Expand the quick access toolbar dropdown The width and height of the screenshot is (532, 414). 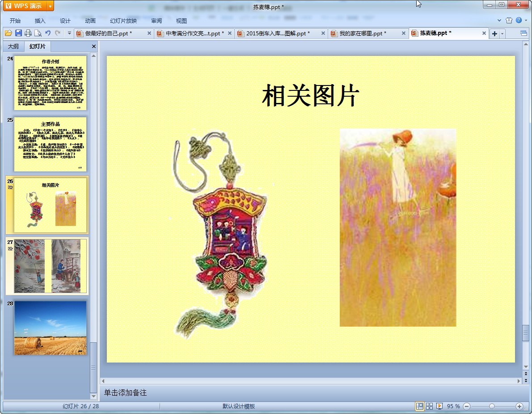point(69,33)
